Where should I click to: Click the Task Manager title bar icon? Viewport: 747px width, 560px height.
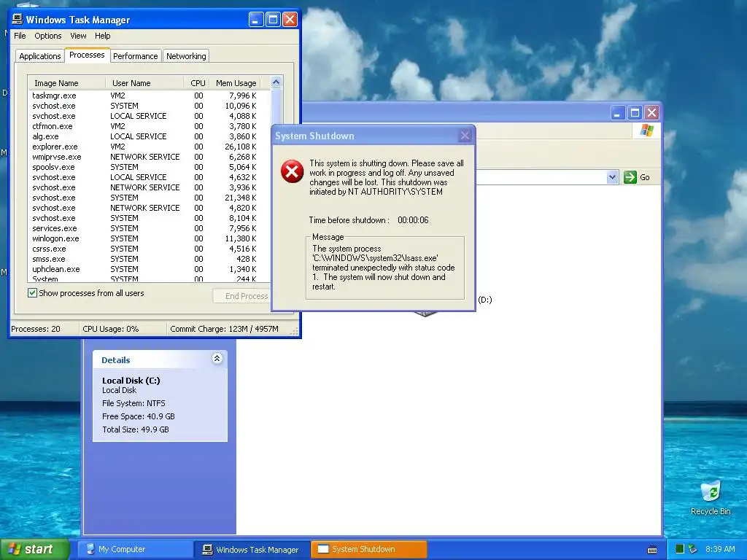tap(18, 19)
